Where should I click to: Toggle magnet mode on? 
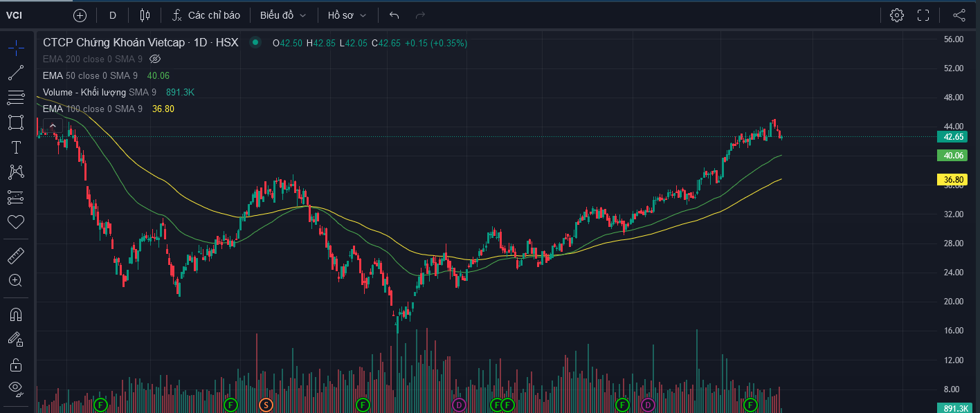point(15,314)
